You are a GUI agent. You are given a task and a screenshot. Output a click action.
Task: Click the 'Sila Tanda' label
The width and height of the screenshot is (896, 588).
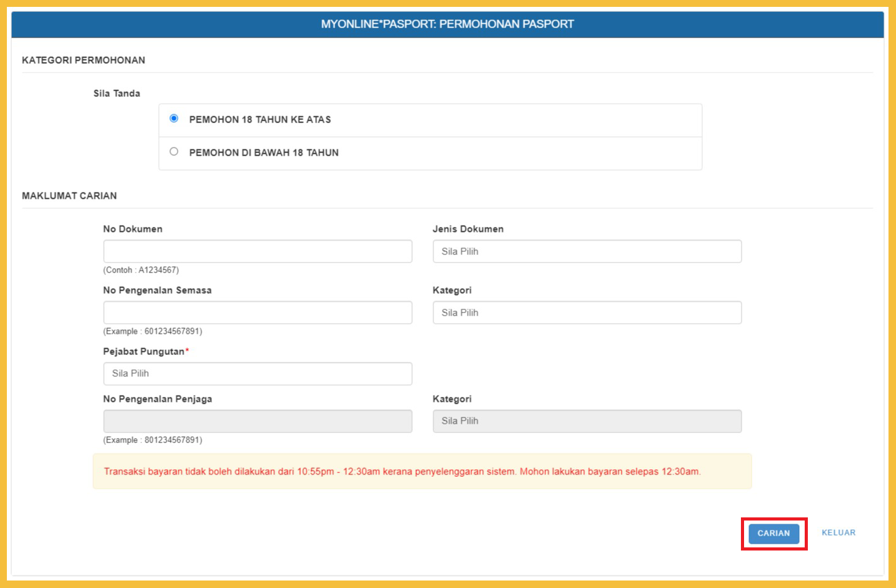(x=117, y=93)
